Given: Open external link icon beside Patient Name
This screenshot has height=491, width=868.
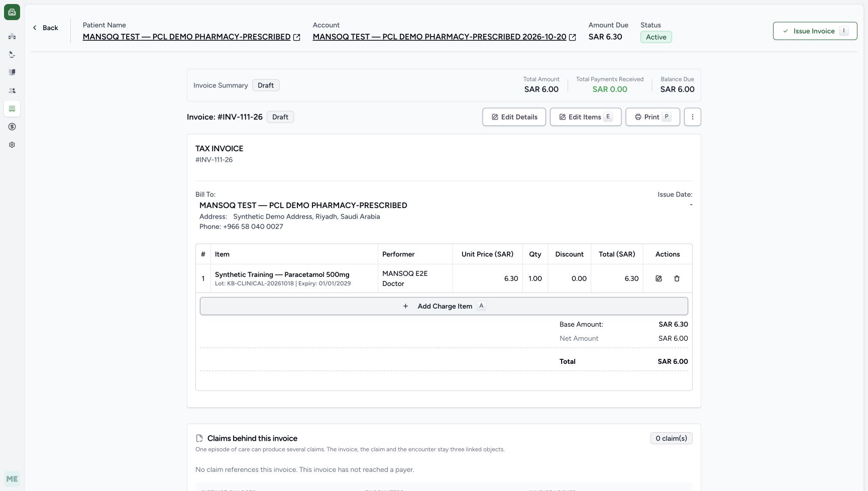Looking at the screenshot, I should [x=297, y=37].
